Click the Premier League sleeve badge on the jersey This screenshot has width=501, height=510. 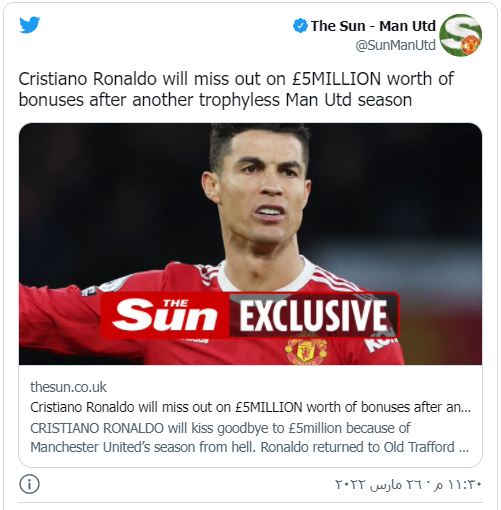[89, 291]
